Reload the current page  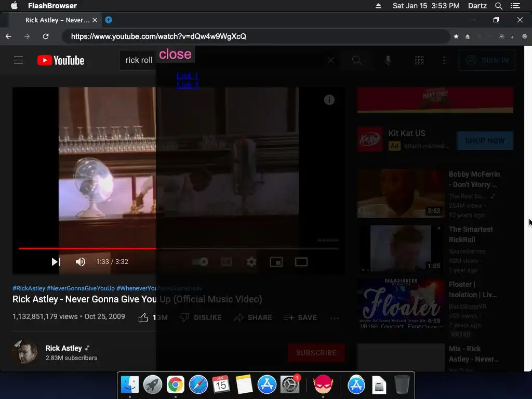[x=46, y=36]
